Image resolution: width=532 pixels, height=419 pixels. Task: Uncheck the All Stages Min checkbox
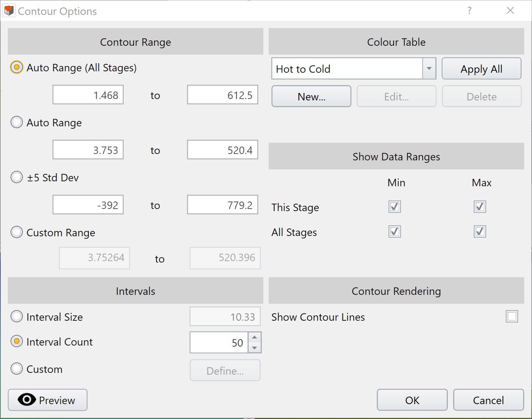pos(395,232)
